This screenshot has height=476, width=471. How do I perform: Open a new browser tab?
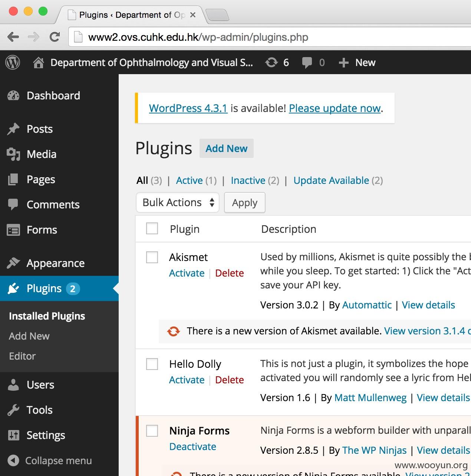pos(217,15)
